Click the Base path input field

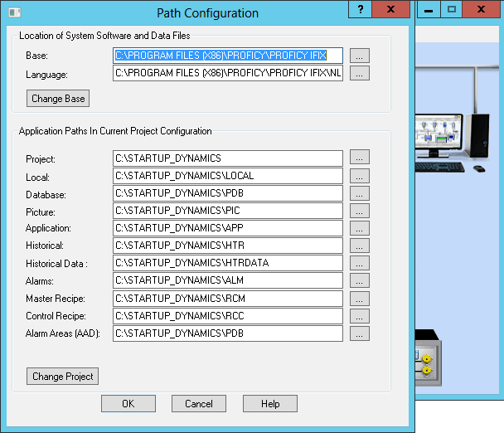tap(228, 56)
